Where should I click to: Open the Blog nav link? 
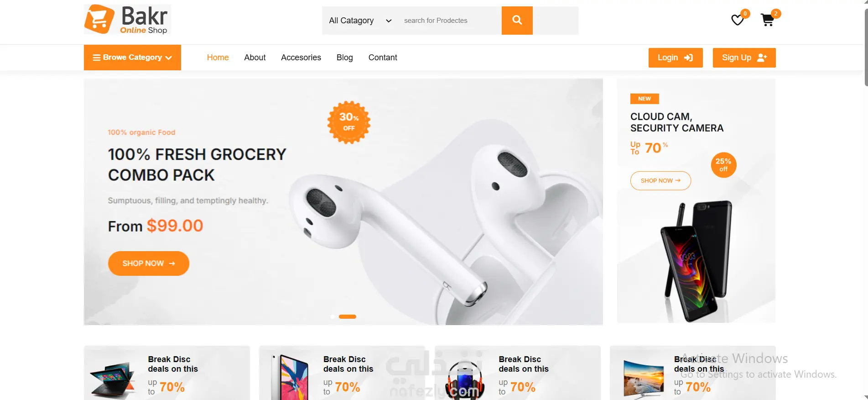pyautogui.click(x=345, y=58)
